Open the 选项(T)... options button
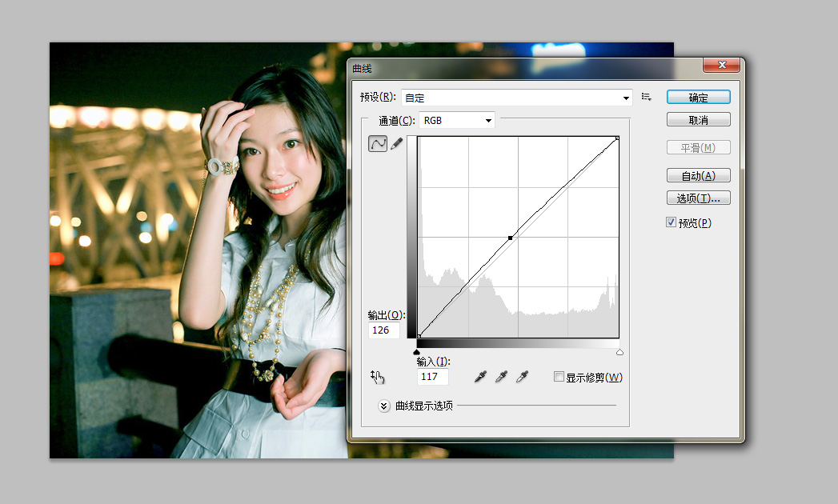The height and width of the screenshot is (504, 838). tap(698, 198)
